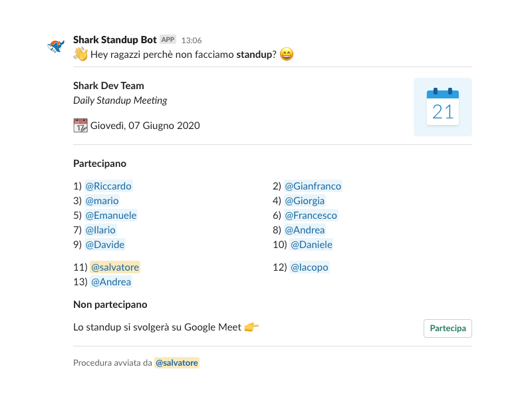Click the @Francesco mention
Image resolution: width=532 pixels, height=399 pixels.
pos(311,215)
